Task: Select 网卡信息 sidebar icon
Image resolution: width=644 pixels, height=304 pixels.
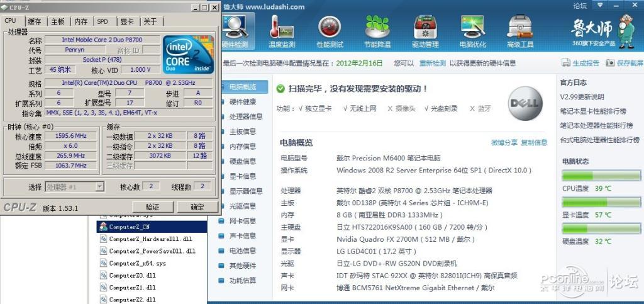Action: 222,221
